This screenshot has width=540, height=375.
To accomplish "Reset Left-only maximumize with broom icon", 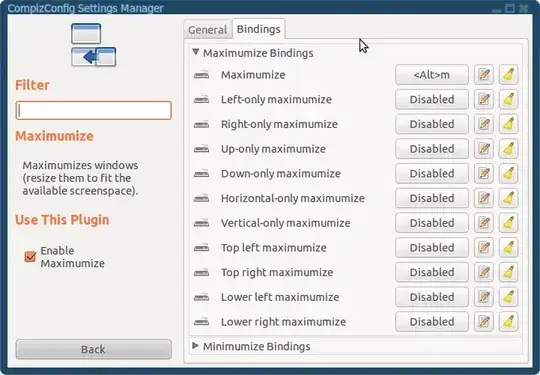I will click(x=508, y=100).
